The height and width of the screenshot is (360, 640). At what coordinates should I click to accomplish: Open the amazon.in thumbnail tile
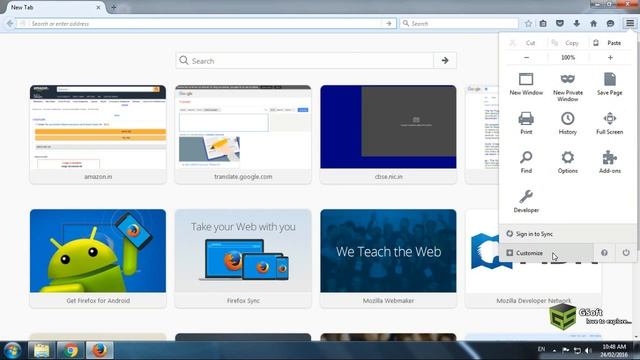pos(98,134)
